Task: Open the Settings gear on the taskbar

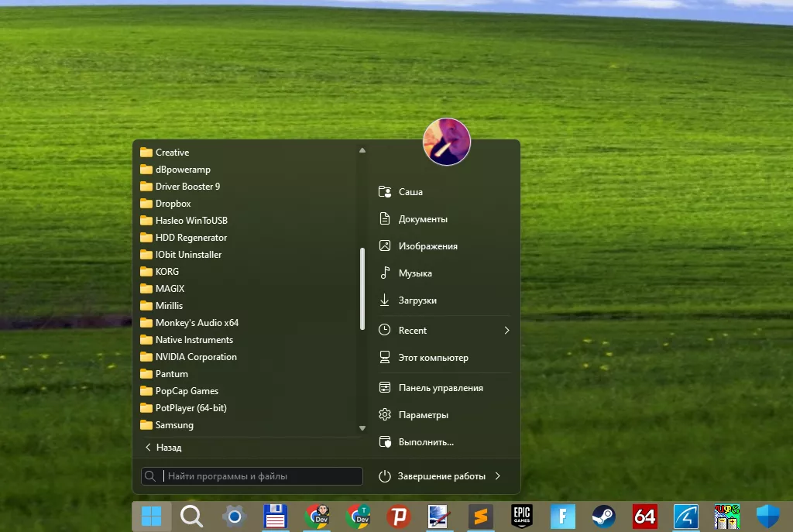Action: [x=233, y=516]
